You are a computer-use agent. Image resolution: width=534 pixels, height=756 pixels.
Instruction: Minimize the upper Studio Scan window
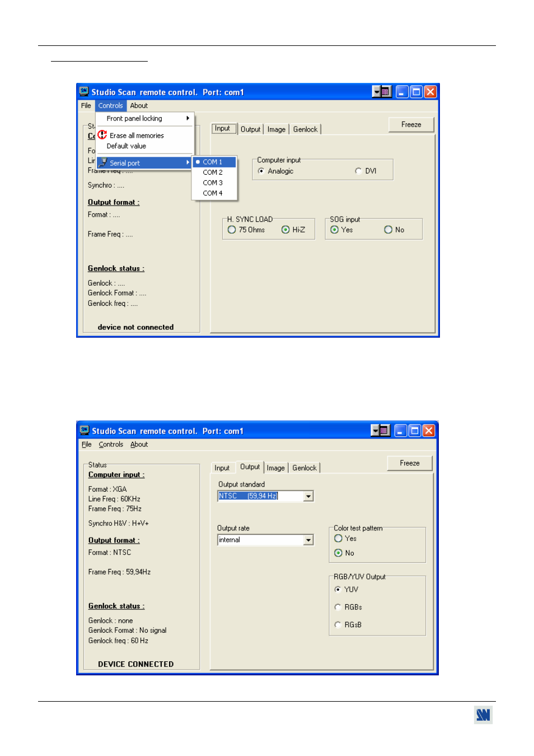pyautogui.click(x=402, y=92)
